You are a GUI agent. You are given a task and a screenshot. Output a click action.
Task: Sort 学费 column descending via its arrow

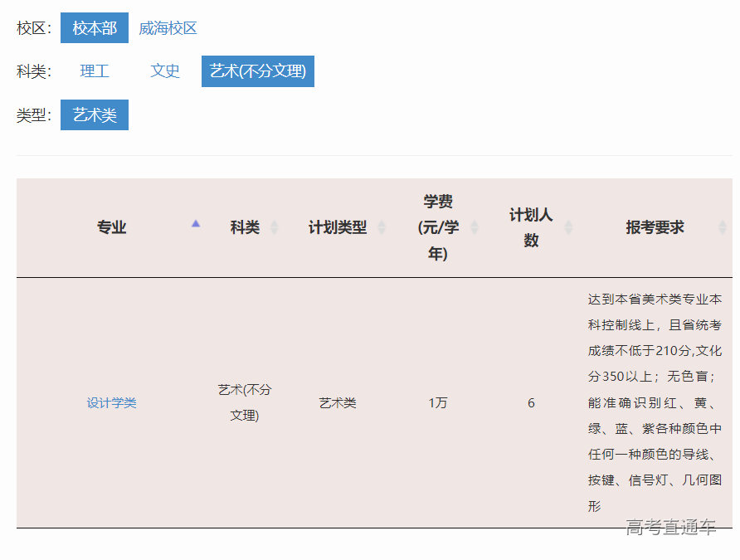[474, 231]
